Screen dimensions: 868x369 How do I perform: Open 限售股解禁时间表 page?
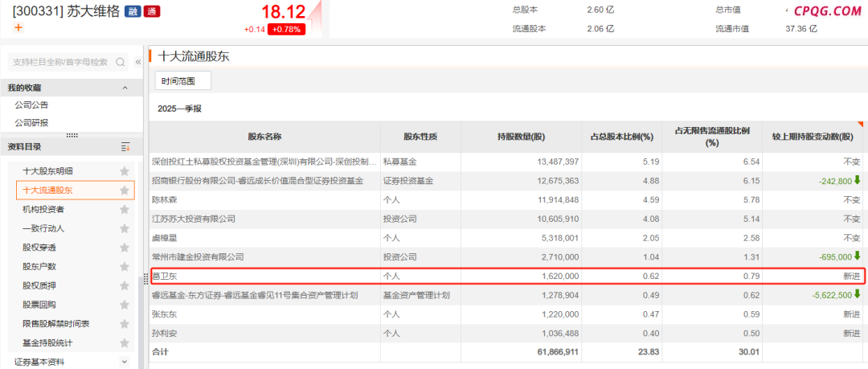click(56, 324)
